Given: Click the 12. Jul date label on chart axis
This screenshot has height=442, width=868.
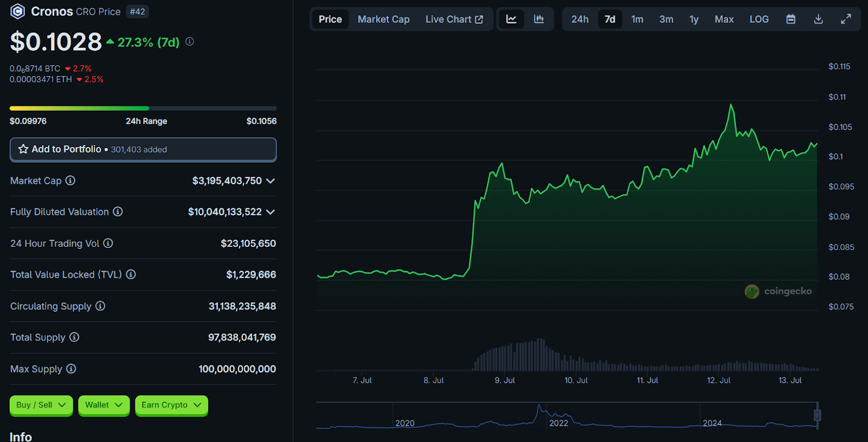Looking at the screenshot, I should coord(719,380).
